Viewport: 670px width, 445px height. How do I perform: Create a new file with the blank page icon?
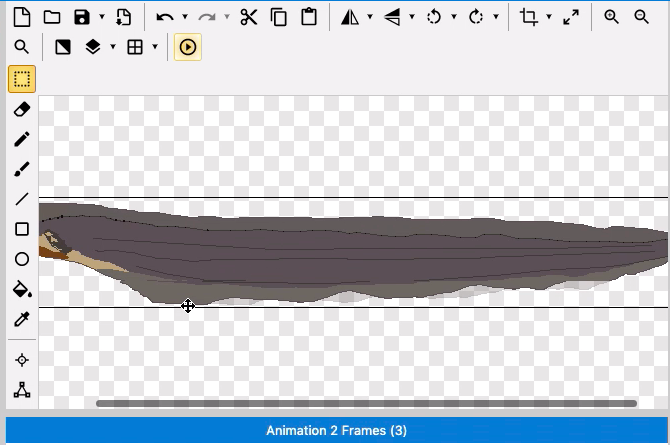[22, 17]
